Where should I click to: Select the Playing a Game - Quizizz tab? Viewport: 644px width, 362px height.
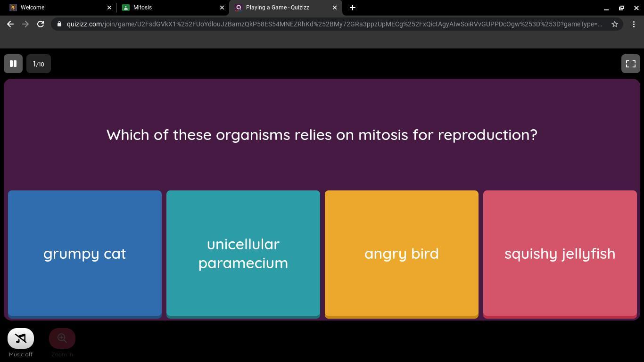(x=285, y=8)
